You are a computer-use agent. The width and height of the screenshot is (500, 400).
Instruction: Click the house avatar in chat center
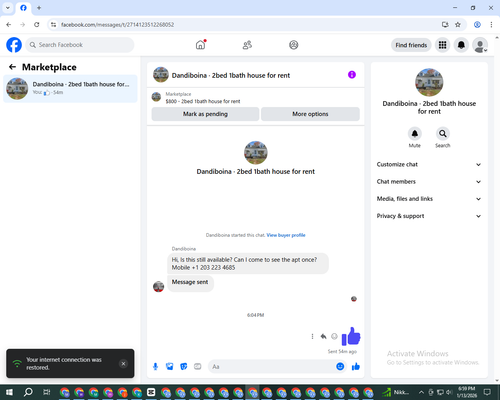click(x=256, y=153)
